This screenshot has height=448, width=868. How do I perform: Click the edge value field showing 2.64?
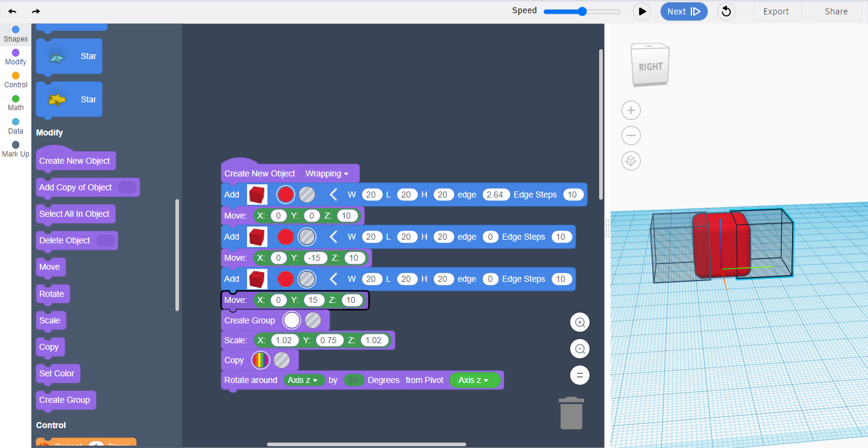[x=495, y=194]
